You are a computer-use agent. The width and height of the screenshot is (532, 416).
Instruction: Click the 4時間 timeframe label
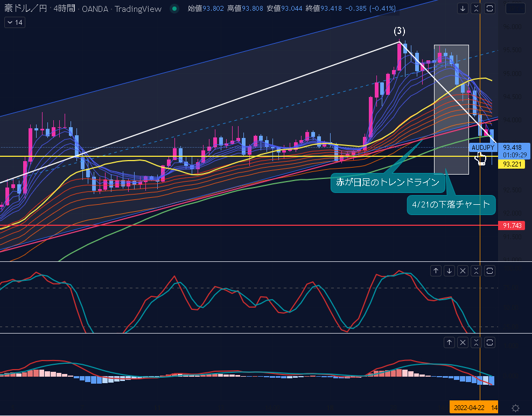coord(64,9)
